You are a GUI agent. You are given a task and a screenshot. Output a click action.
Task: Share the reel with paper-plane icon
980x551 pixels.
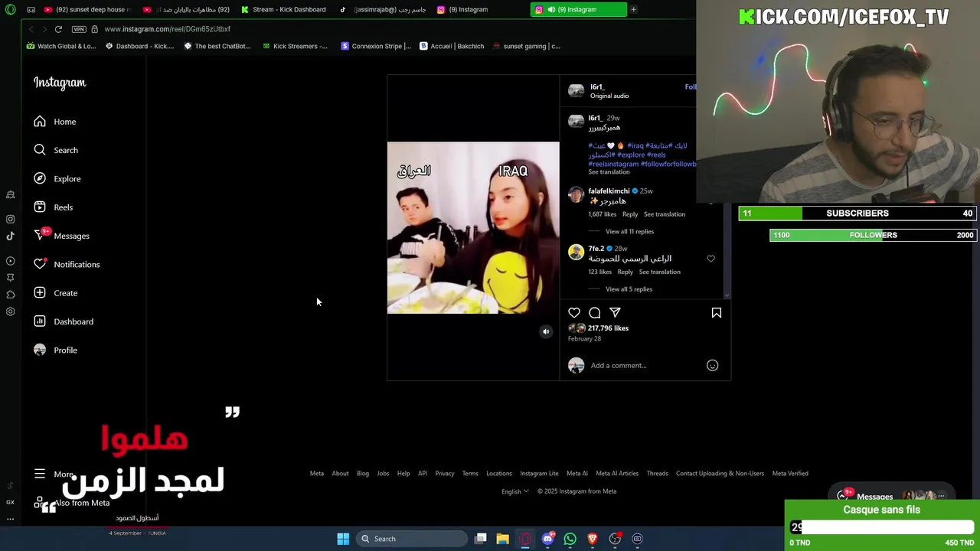click(x=615, y=312)
